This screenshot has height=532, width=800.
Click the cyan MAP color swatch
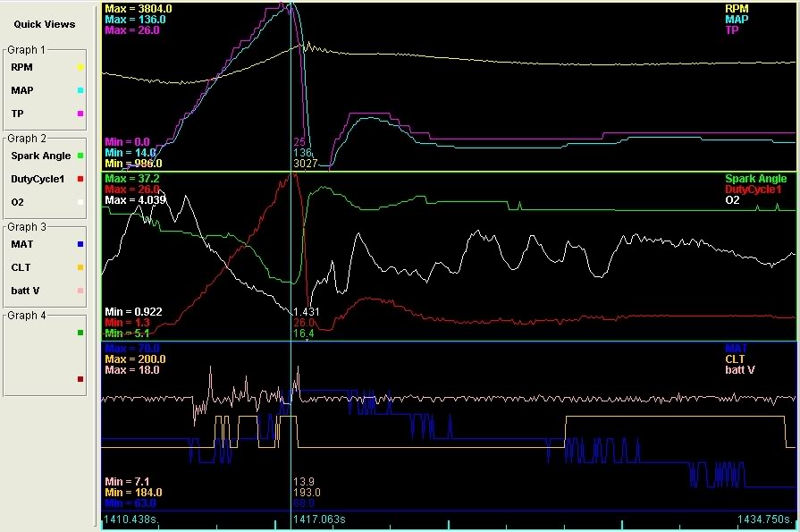pyautogui.click(x=80, y=90)
